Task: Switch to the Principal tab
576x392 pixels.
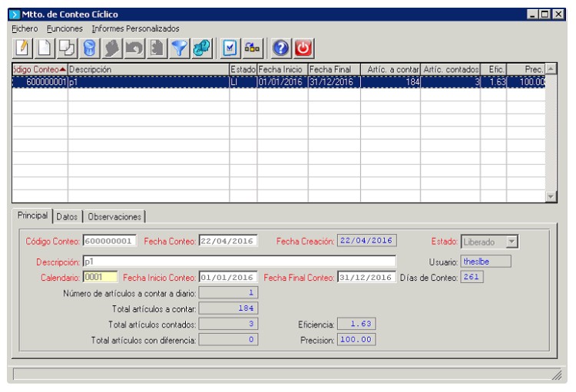Action: click(x=33, y=216)
